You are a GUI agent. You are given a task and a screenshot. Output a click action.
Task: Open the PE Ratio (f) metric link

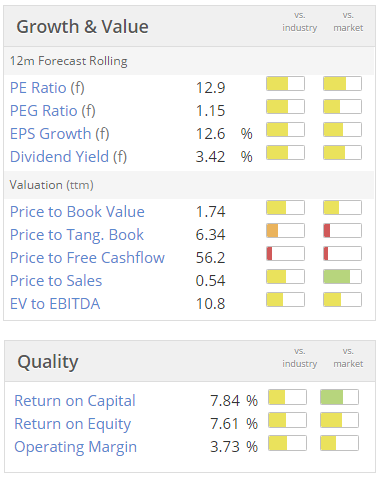[x=47, y=88]
